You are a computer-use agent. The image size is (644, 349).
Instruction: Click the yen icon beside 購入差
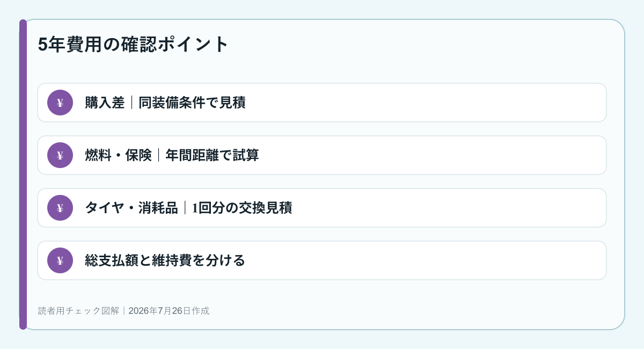(60, 103)
